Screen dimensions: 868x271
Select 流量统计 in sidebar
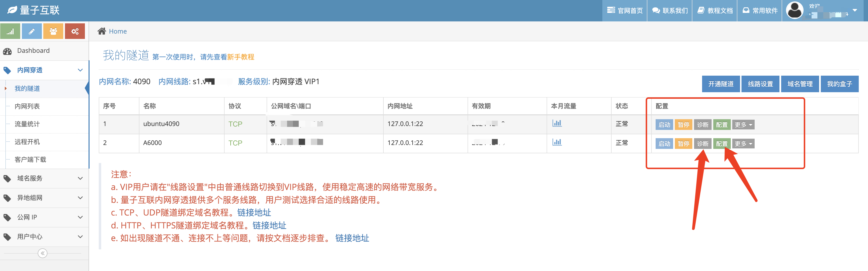tap(45, 124)
